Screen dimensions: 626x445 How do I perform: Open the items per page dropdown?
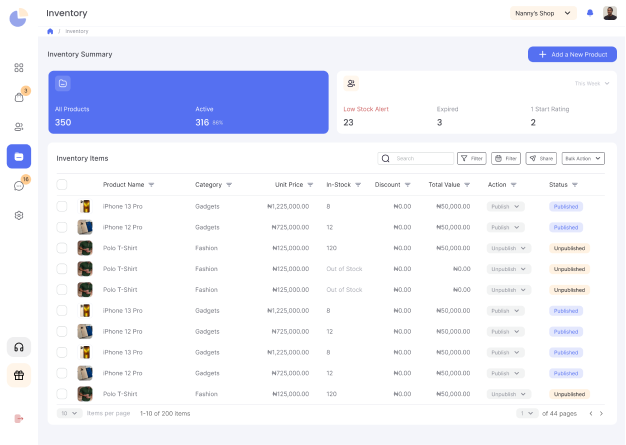pos(69,413)
